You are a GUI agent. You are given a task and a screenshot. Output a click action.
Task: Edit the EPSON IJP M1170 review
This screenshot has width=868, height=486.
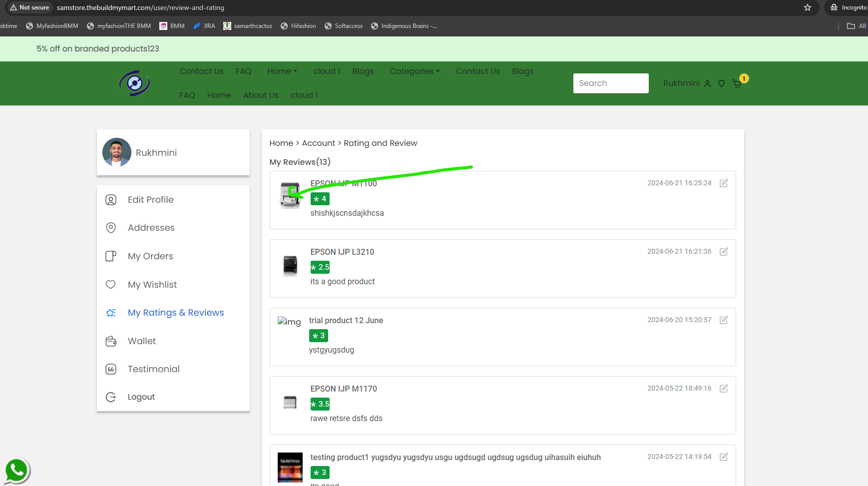[724, 388]
